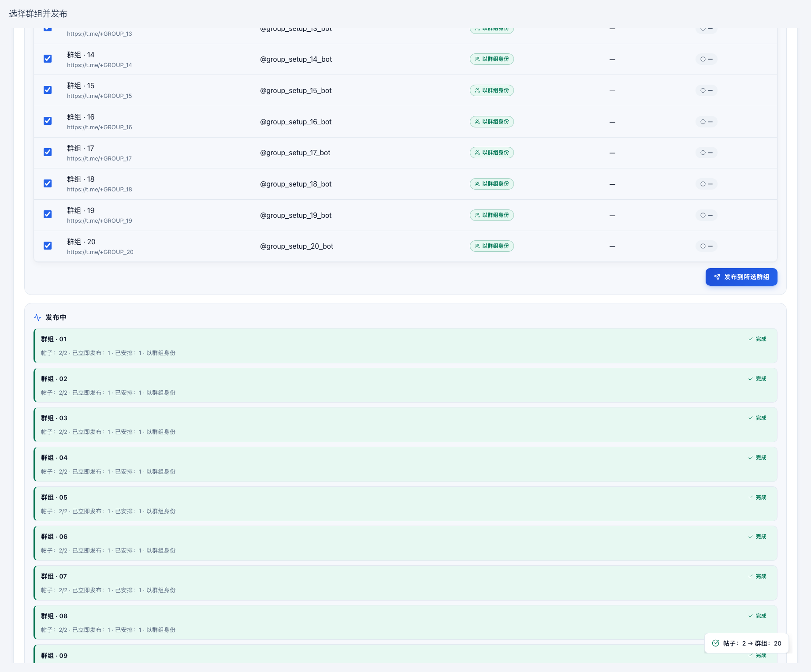811x672 pixels.
Task: Click status pill icon in 群组 · 15 row
Action: [703, 90]
